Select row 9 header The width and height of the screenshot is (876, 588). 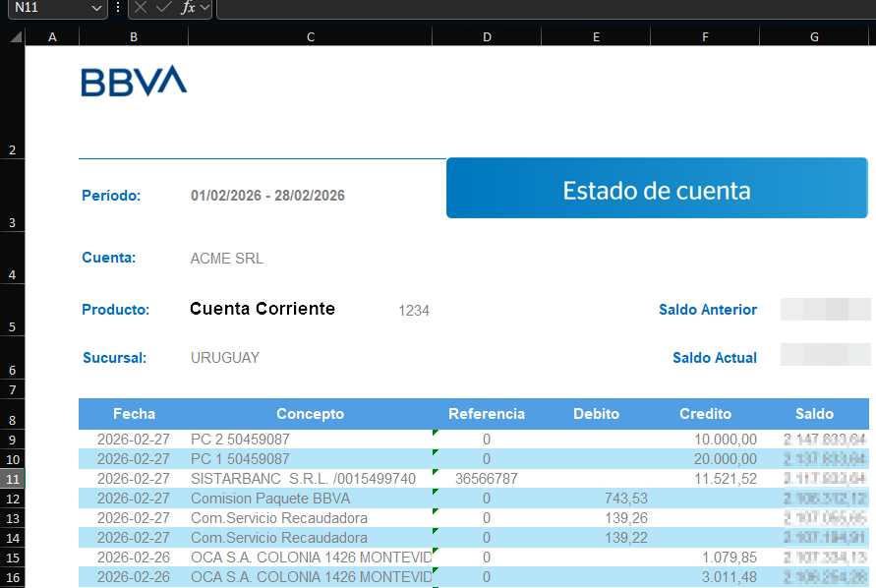pos(13,440)
